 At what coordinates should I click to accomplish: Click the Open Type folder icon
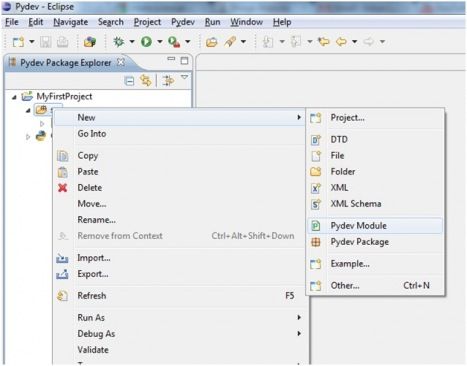[212, 42]
